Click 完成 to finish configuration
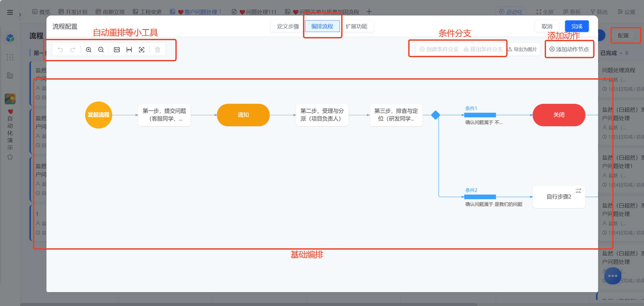The width and height of the screenshot is (644, 306). point(577,26)
